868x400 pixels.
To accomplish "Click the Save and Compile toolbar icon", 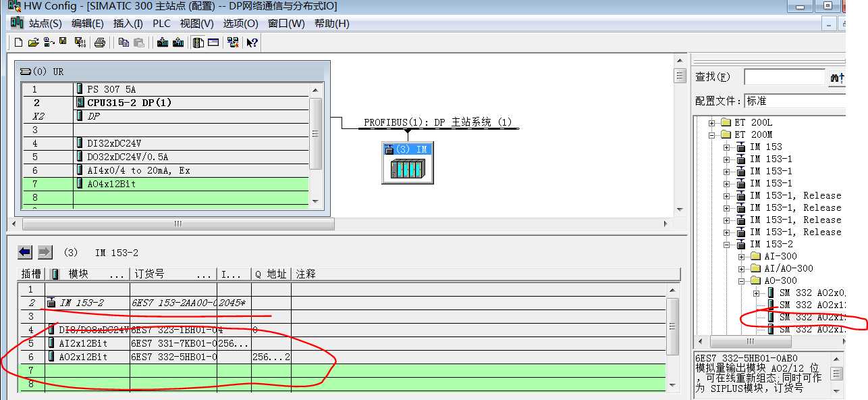I will [x=80, y=43].
